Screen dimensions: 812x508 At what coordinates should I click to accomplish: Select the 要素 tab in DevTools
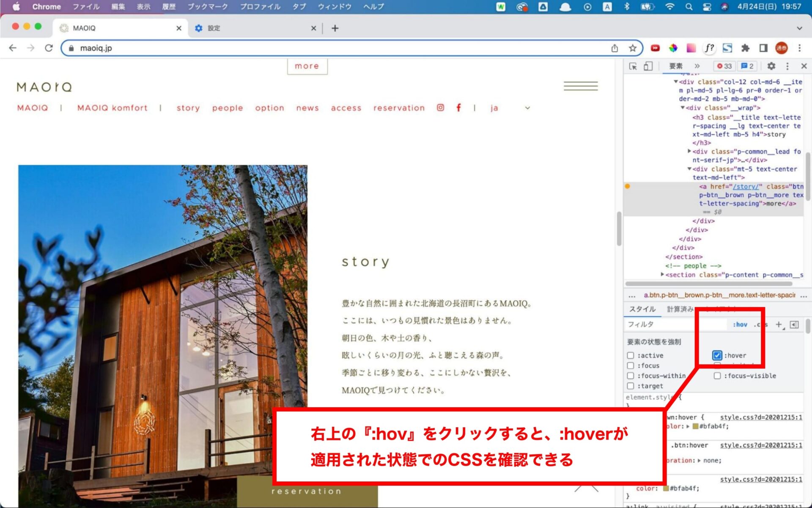coord(676,66)
